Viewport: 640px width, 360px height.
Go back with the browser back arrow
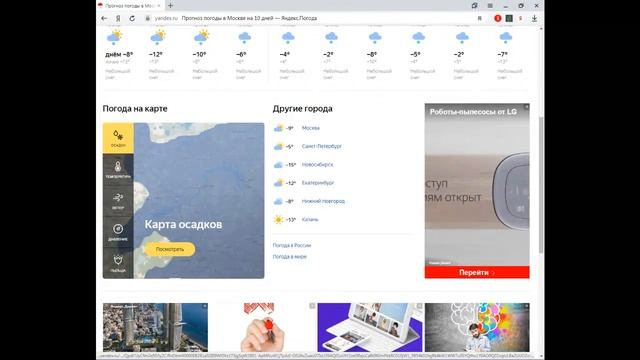(x=104, y=18)
